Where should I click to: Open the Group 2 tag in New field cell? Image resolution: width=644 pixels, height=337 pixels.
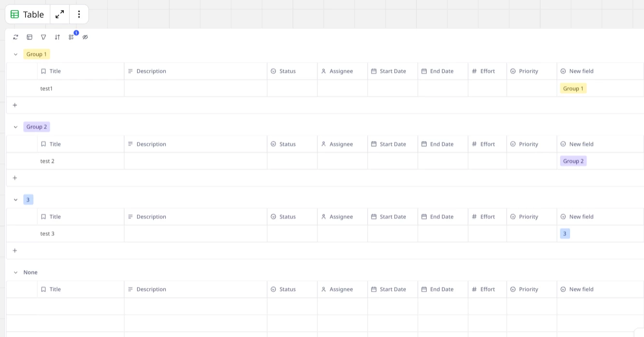click(x=573, y=161)
